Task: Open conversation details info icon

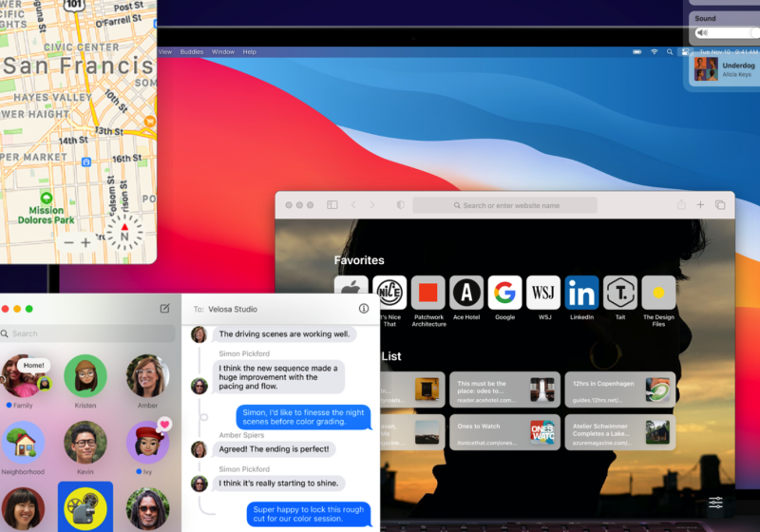Action: 364,309
